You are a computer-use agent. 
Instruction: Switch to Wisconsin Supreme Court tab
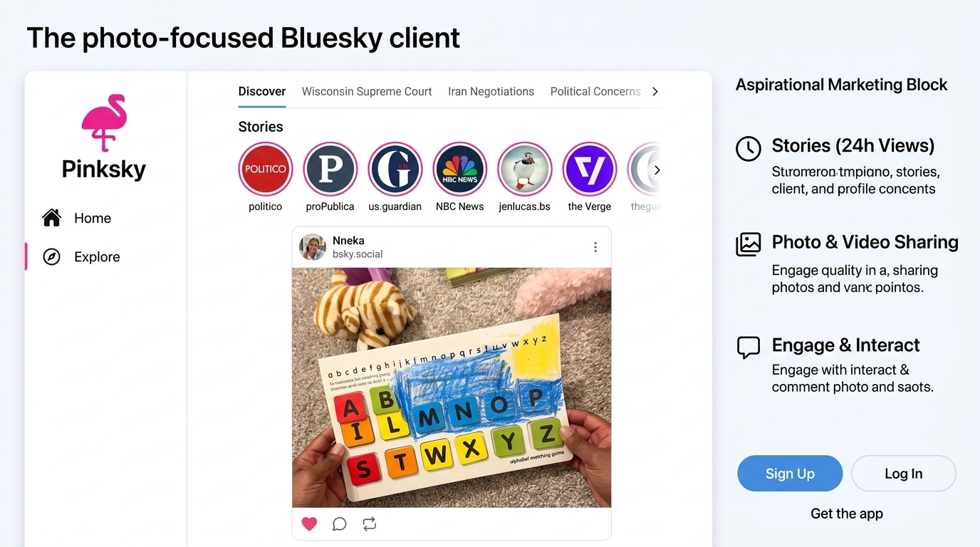367,91
